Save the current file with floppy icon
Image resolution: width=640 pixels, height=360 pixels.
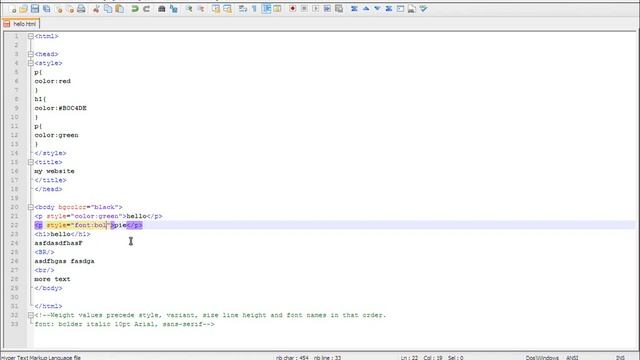coord(35,9)
